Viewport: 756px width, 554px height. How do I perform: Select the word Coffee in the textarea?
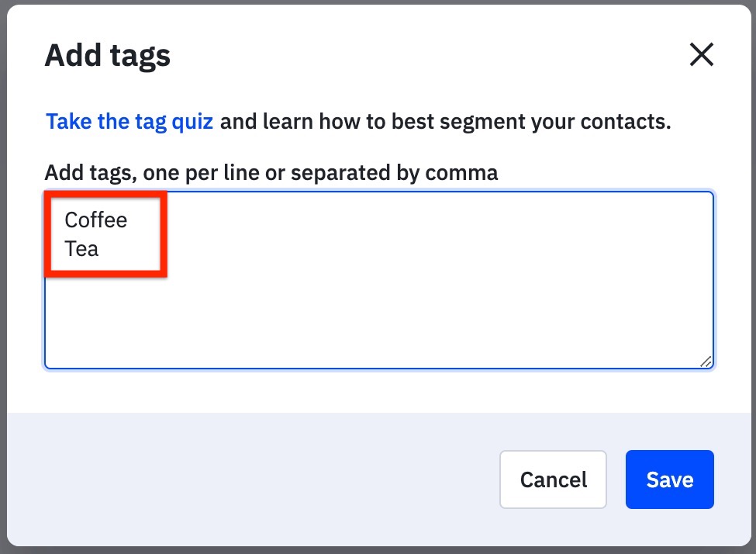95,220
